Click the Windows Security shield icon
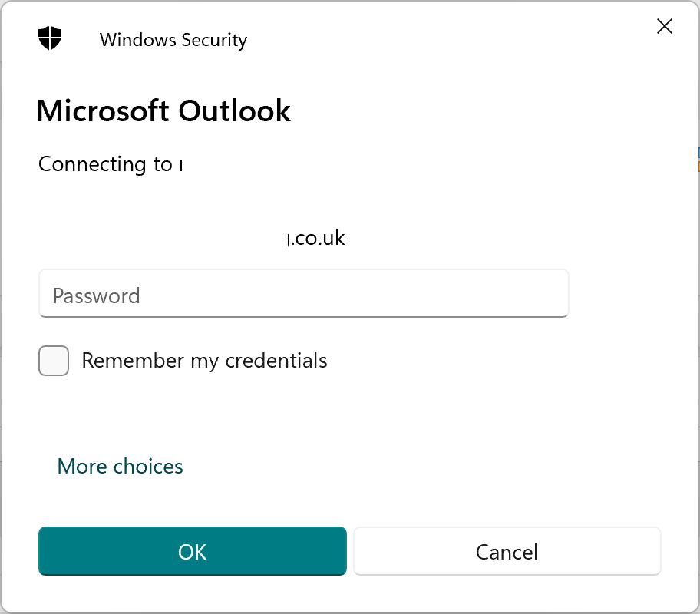Screen dimensions: 700x614 (50, 38)
